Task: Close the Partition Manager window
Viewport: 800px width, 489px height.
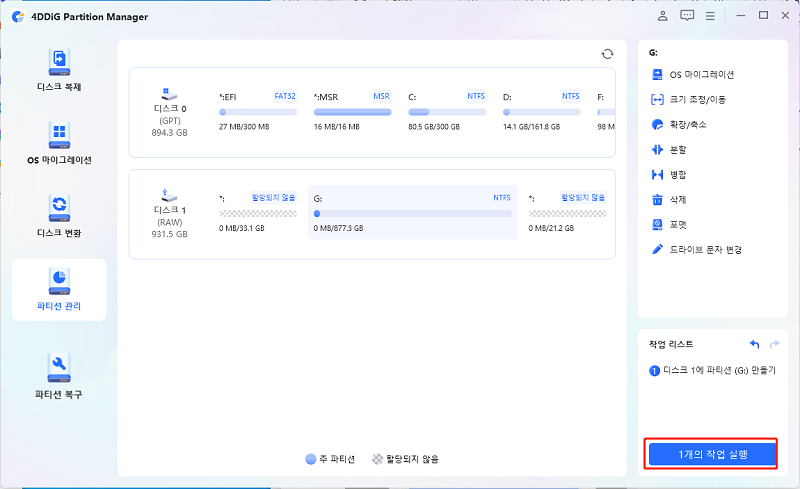Action: pyautogui.click(x=786, y=16)
